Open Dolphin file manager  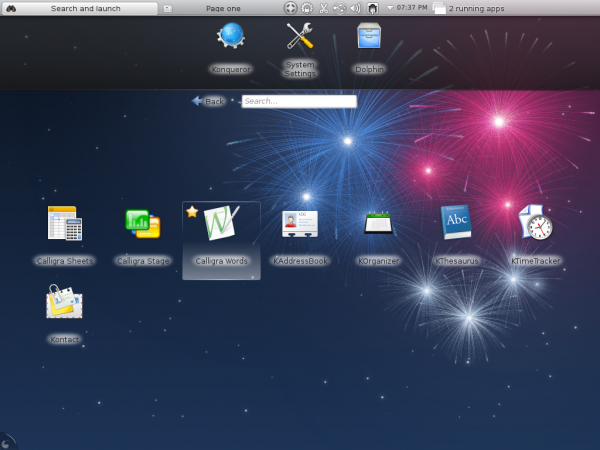pos(370,38)
